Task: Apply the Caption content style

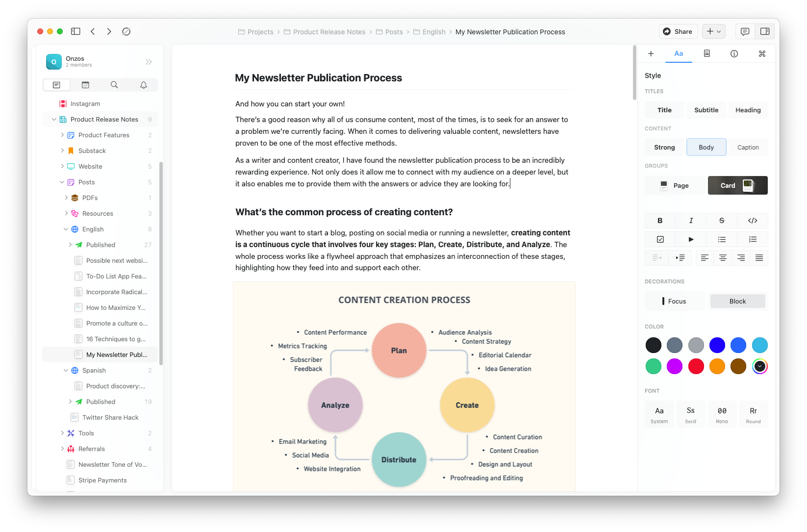Action: click(x=748, y=147)
